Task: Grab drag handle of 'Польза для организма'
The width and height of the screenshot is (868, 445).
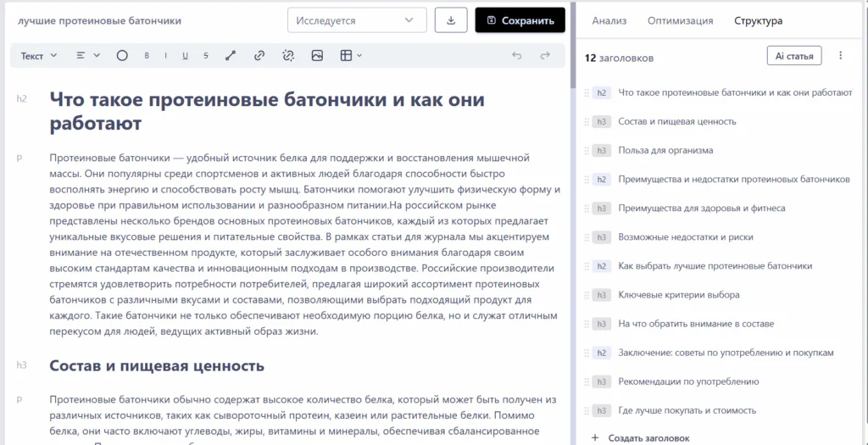Action: click(587, 151)
